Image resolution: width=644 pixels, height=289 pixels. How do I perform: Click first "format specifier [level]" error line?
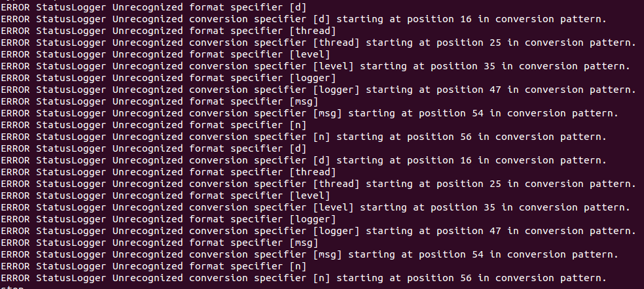pos(165,54)
